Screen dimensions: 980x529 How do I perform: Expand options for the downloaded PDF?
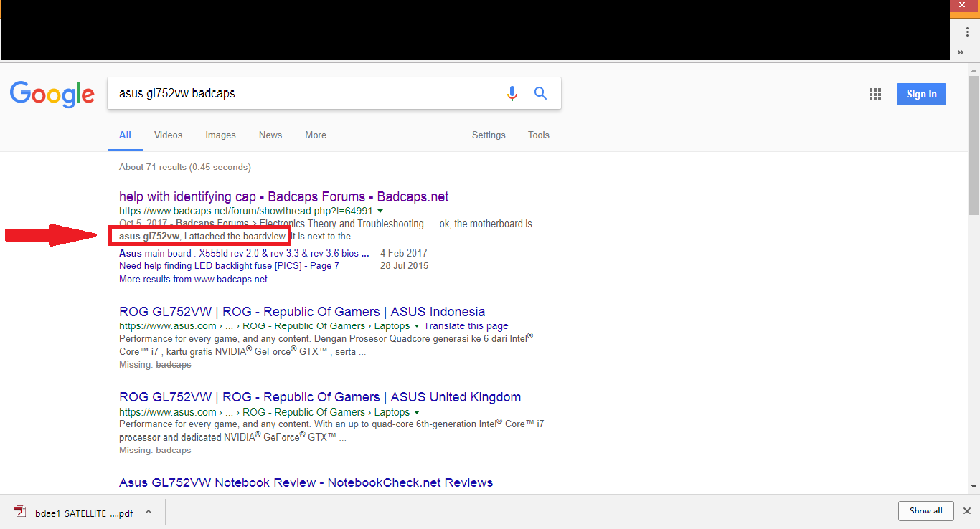149,512
